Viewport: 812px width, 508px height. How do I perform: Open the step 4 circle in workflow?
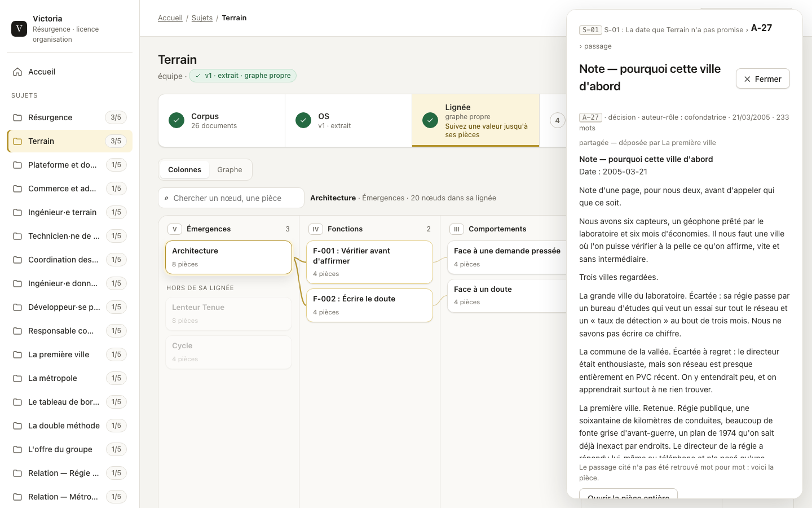click(557, 120)
